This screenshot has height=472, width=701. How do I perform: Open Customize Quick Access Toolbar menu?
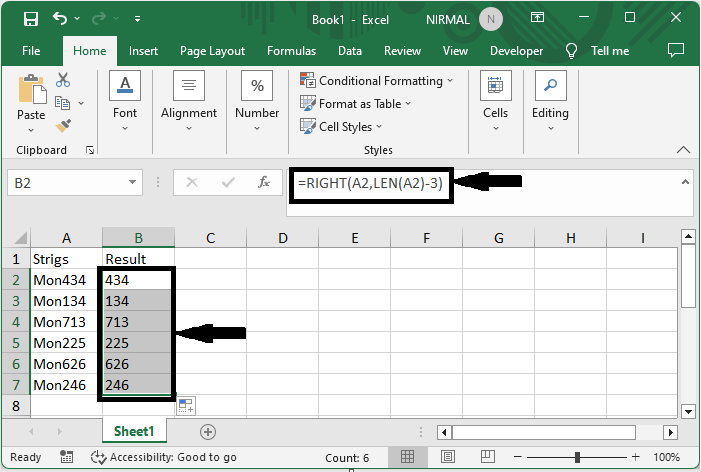[137, 19]
